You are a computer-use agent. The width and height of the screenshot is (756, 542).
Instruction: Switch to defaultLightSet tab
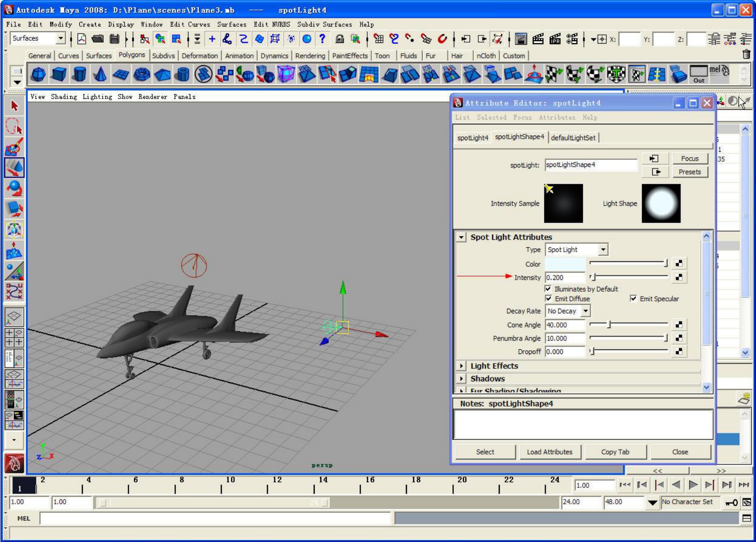[573, 138]
